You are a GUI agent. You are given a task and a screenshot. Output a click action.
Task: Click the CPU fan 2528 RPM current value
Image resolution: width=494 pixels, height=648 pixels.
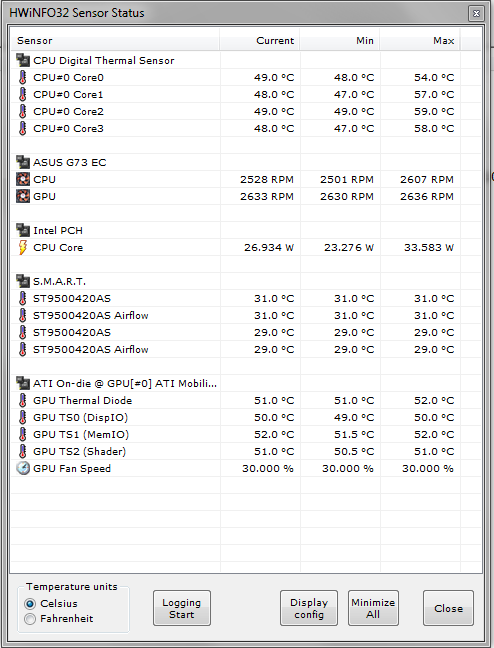coord(267,180)
